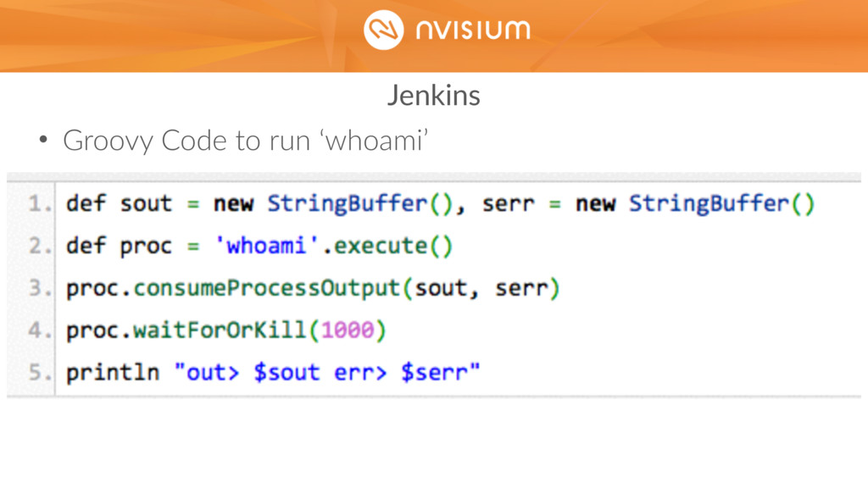Click '$sout' inside the println string
Viewport: 868px width, 488px height.
(287, 373)
